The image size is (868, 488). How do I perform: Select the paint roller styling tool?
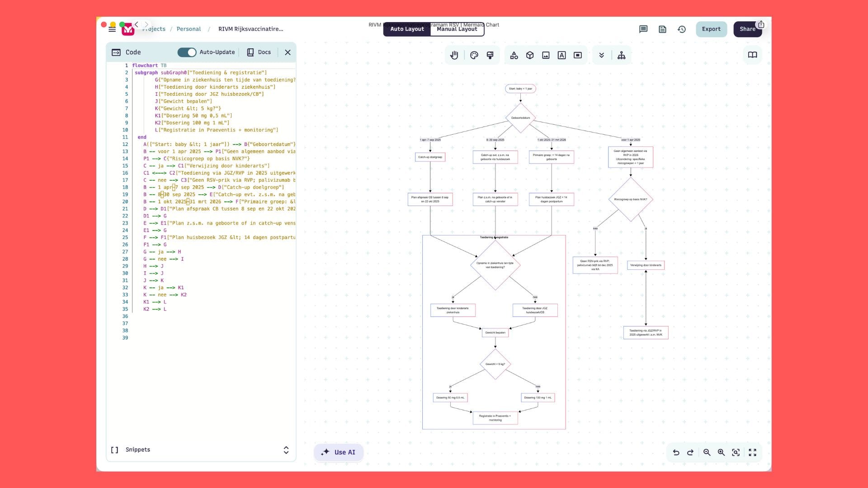pos(490,55)
